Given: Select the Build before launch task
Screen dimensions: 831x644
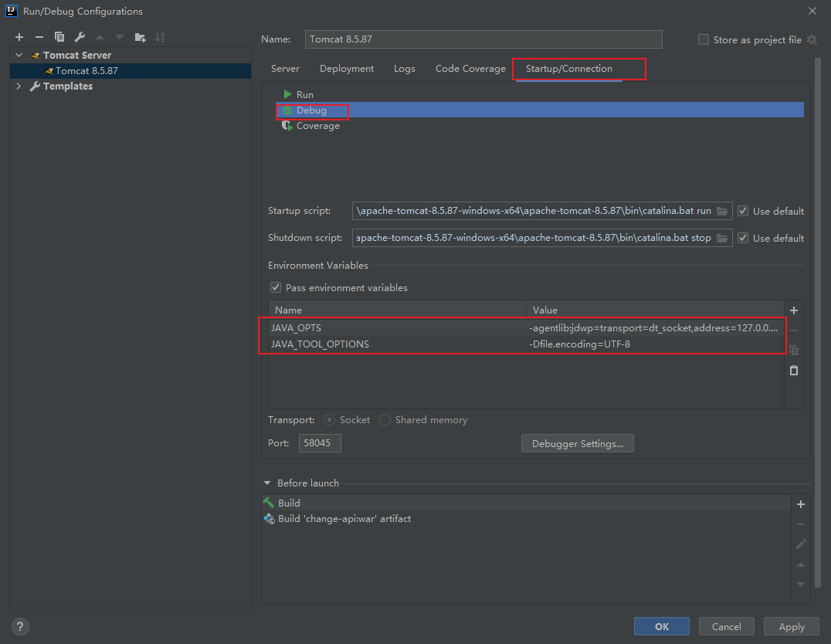Looking at the screenshot, I should [526, 503].
